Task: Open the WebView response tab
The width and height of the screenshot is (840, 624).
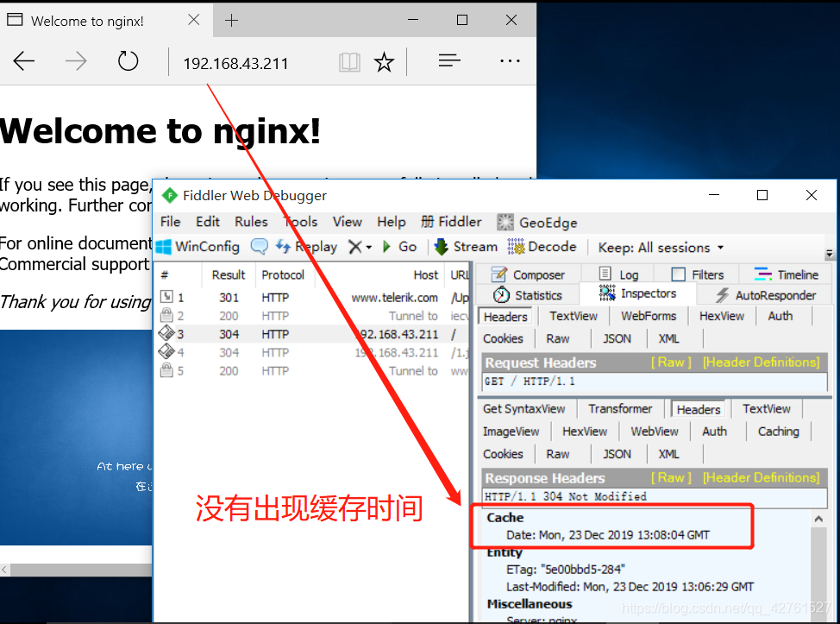Action: pos(654,432)
